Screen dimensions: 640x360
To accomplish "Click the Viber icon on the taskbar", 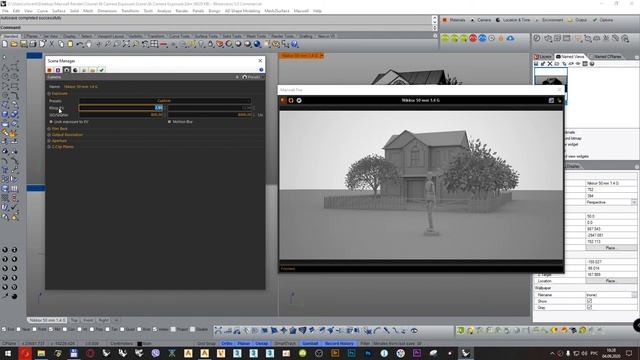I will click(x=156, y=353).
